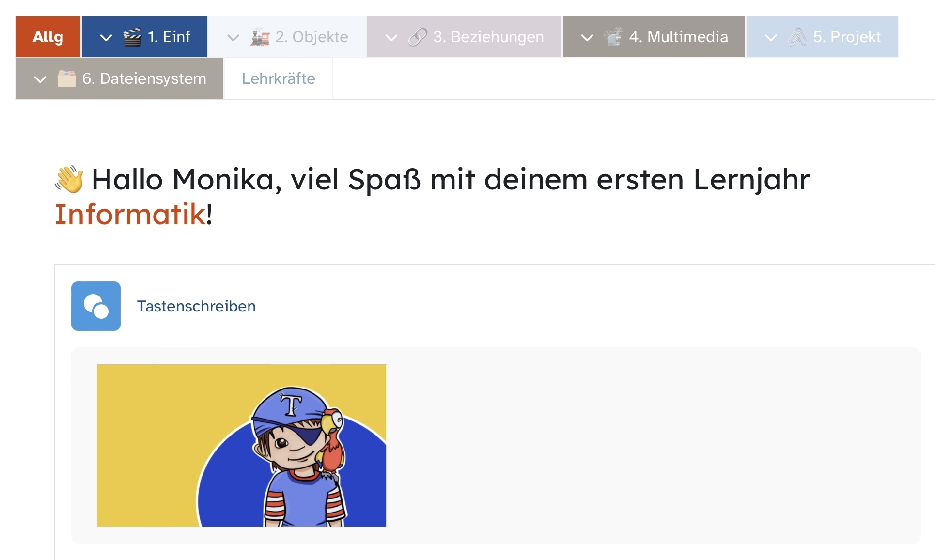Image resolution: width=935 pixels, height=560 pixels.
Task: Click the train icon on Objekte tab
Action: coord(260,37)
